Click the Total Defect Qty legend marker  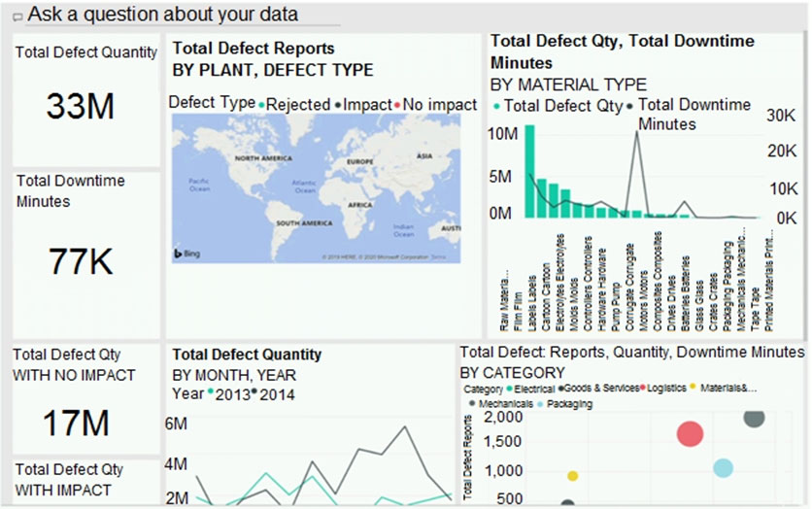[498, 106]
